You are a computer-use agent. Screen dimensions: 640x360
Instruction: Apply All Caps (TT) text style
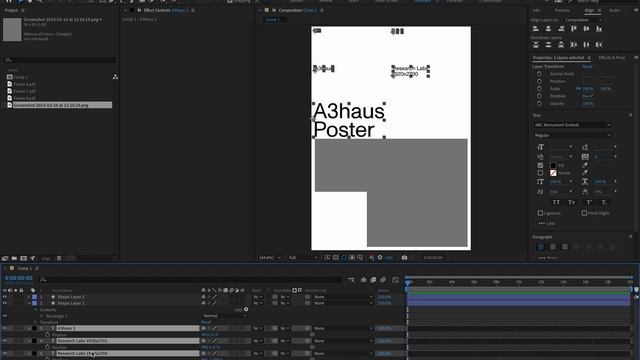[556, 202]
